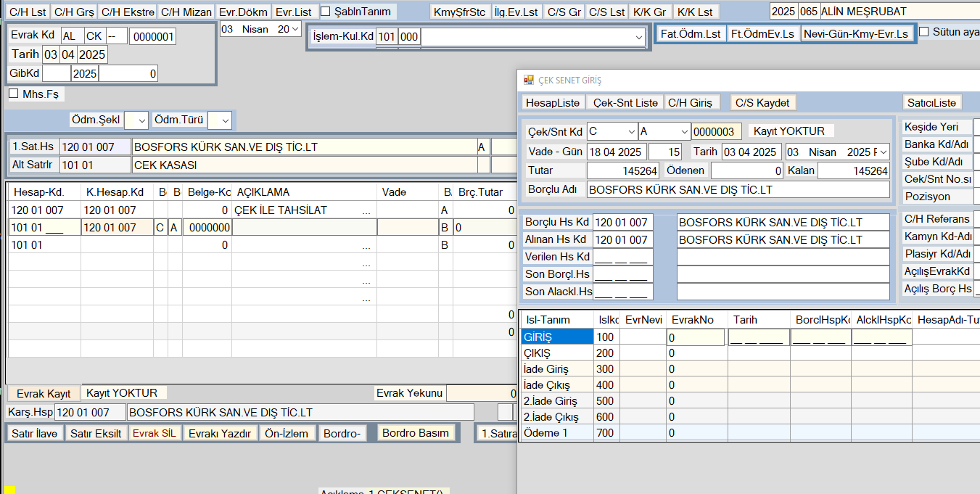Select the Ödeme 1 row
The height and width of the screenshot is (494, 980).
coord(556,433)
